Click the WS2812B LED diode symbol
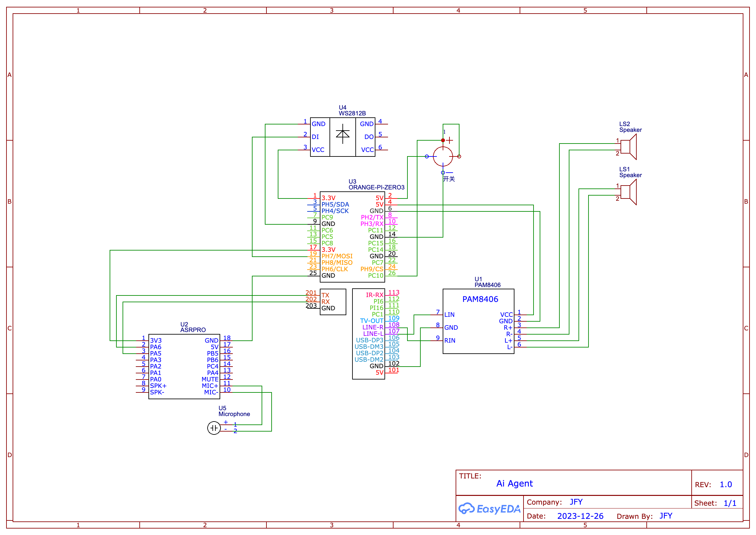The width and height of the screenshot is (756, 535). click(x=342, y=134)
